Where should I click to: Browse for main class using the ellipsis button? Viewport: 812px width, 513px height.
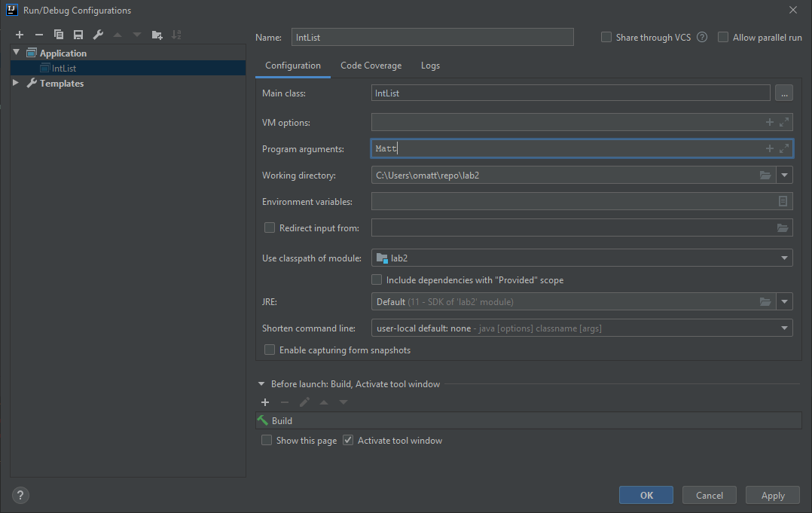point(783,92)
